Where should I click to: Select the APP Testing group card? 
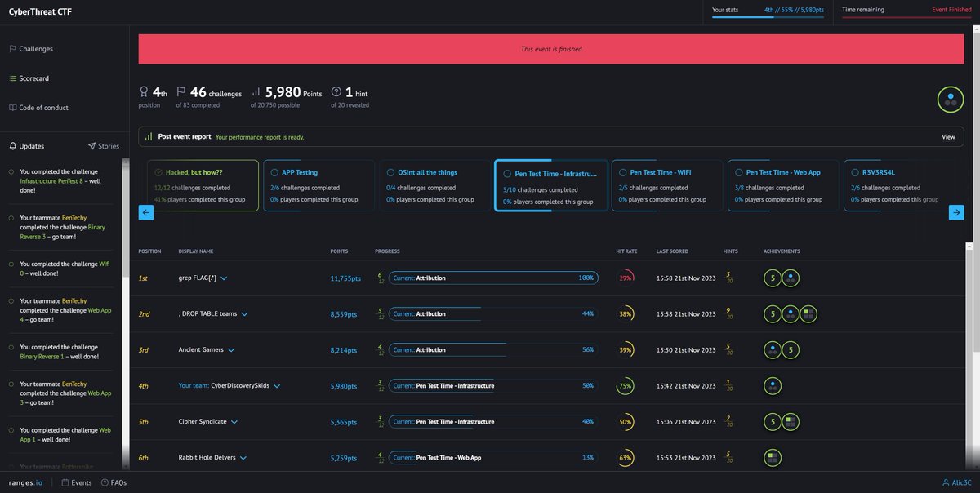[318, 185]
